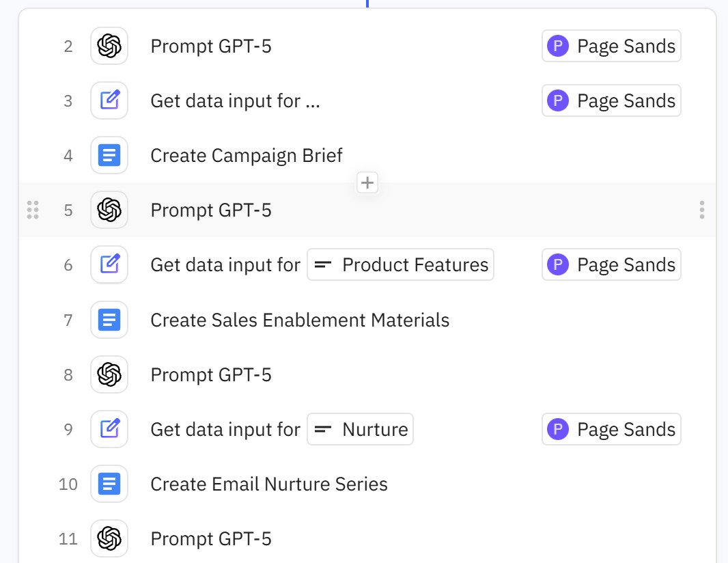Add a step with the plus button
Viewport: 728px width, 563px height.
pos(367,182)
